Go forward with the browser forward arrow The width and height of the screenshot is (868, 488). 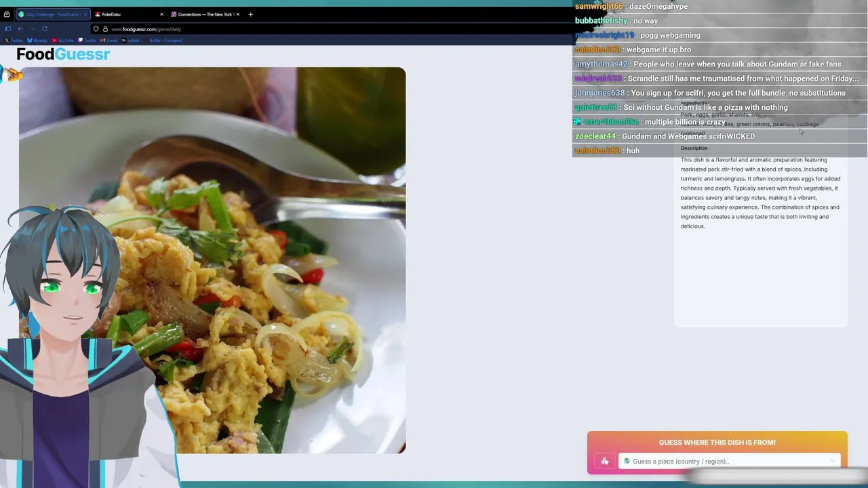[32, 28]
